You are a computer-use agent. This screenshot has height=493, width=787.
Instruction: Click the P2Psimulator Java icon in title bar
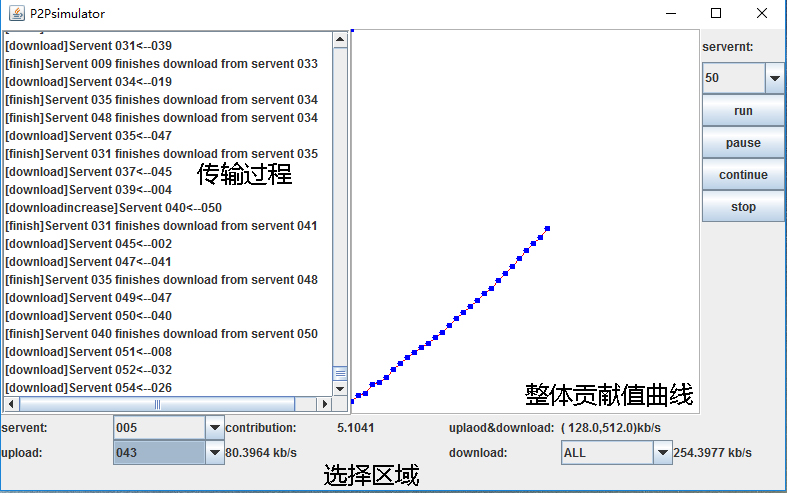[x=17, y=13]
